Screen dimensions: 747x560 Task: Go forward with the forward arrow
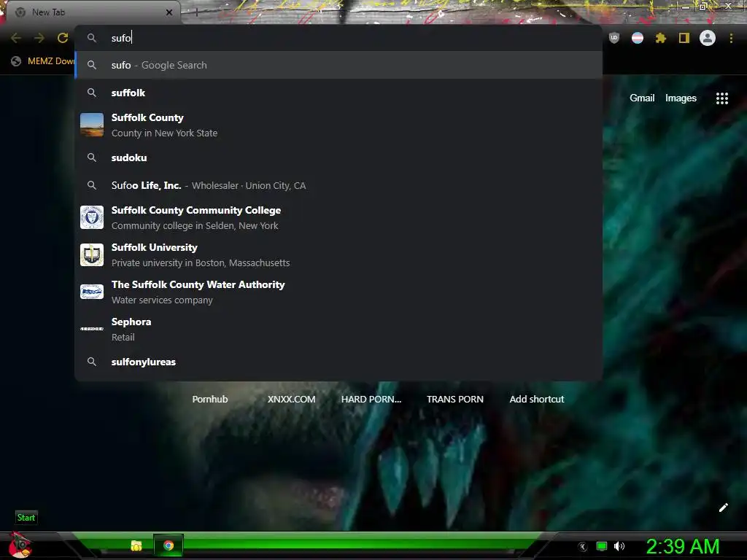click(39, 38)
